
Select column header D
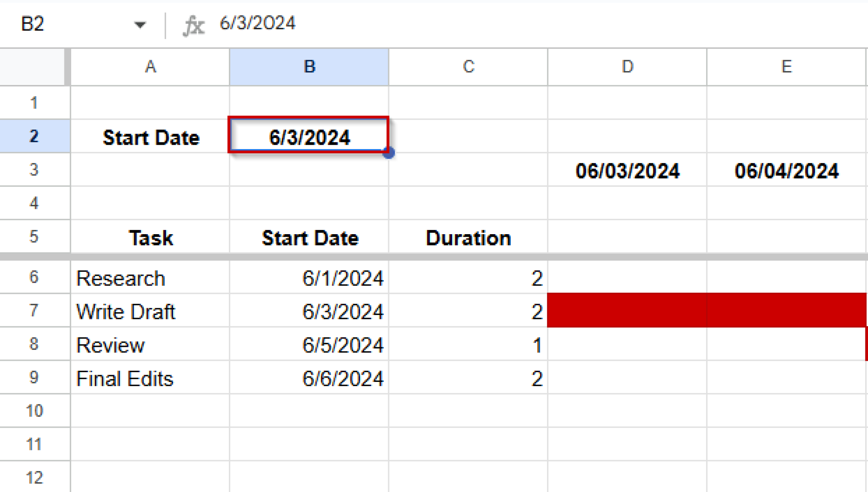627,66
